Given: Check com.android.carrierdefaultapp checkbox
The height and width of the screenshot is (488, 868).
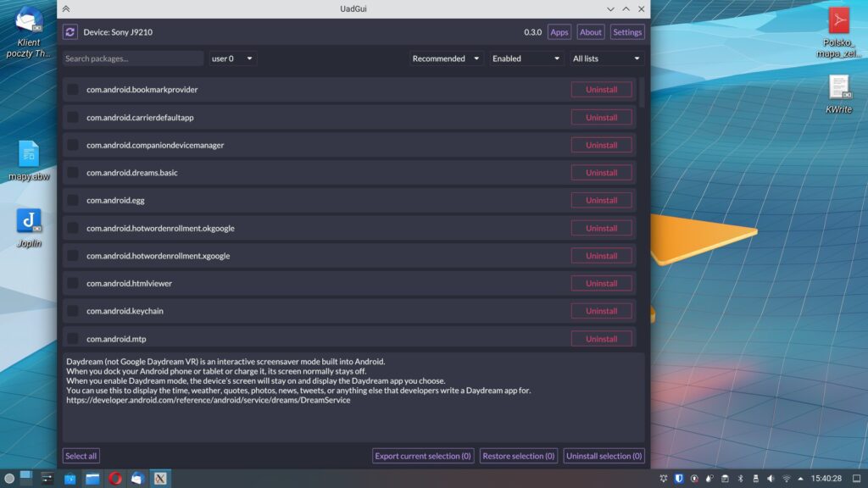Looking at the screenshot, I should click(73, 117).
